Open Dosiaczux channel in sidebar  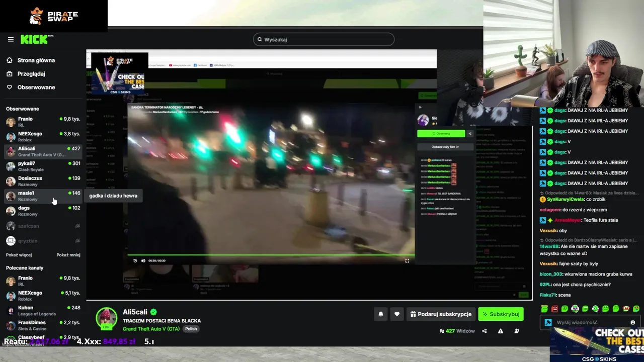43,181
